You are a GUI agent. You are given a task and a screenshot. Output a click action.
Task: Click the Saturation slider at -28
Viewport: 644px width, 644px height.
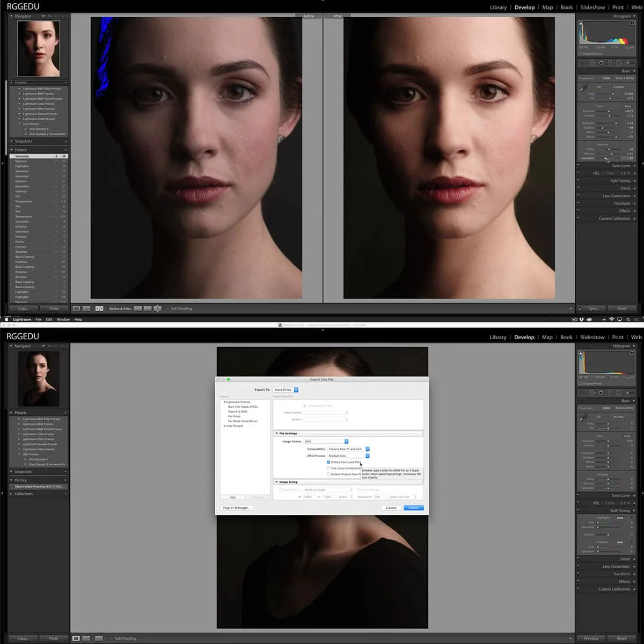pyautogui.click(x=606, y=158)
